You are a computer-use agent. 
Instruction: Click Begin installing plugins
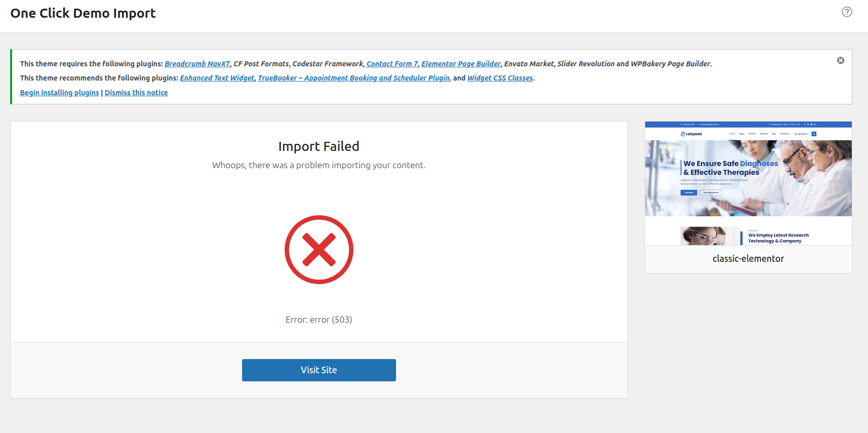59,93
